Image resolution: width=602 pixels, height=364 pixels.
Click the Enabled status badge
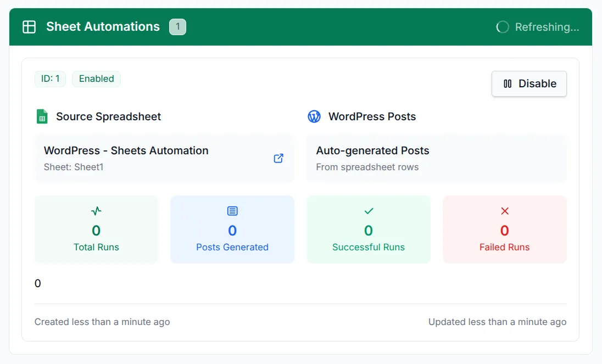click(96, 79)
